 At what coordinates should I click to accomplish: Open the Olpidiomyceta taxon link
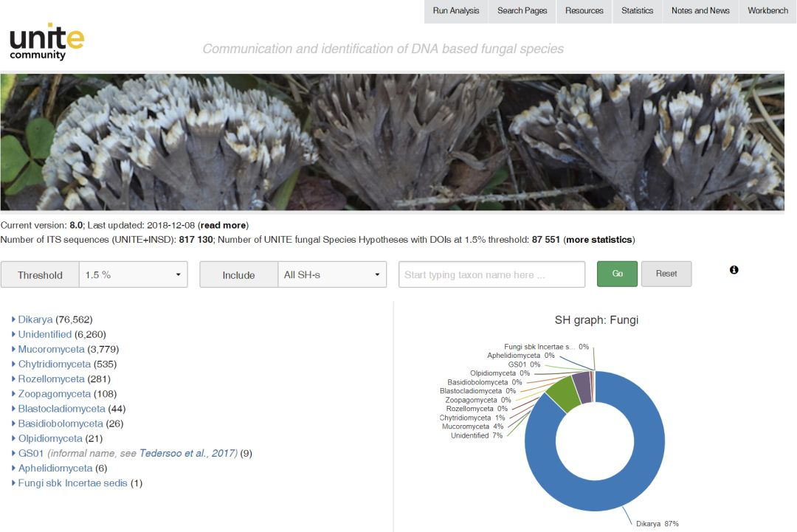(x=50, y=438)
